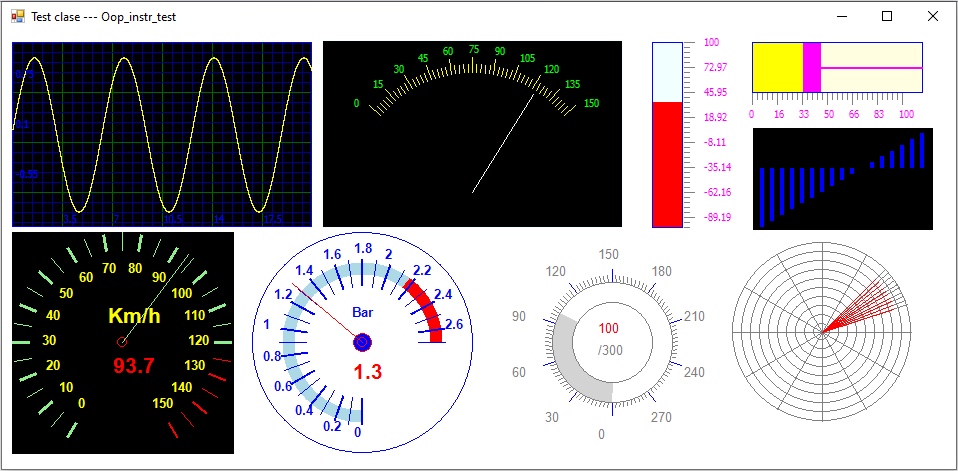Click the 150 label on the green arc meter scale
The image size is (958, 471).
pyautogui.click(x=591, y=104)
